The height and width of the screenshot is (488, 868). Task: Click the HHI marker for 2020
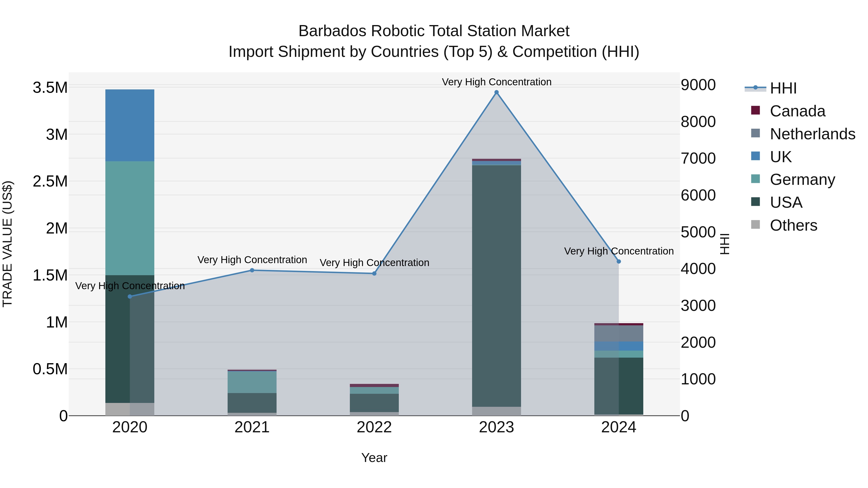tap(130, 296)
